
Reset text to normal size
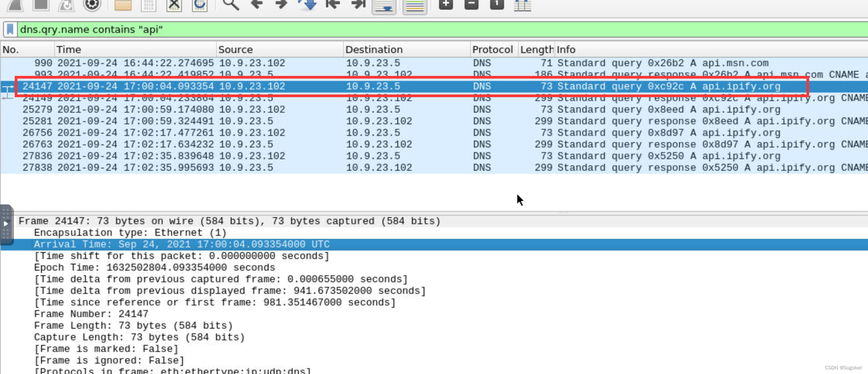pyautogui.click(x=497, y=4)
